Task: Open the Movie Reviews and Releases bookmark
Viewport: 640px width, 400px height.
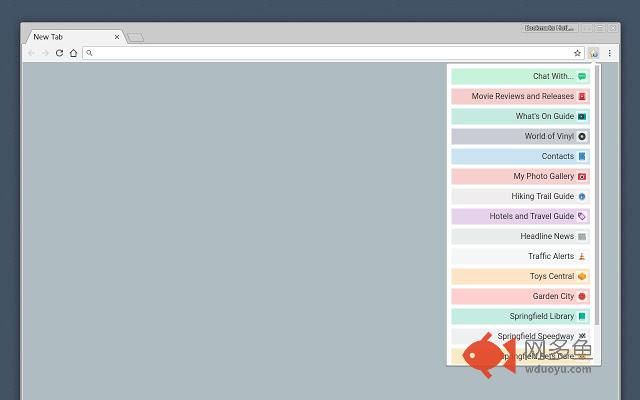Action: [520, 96]
